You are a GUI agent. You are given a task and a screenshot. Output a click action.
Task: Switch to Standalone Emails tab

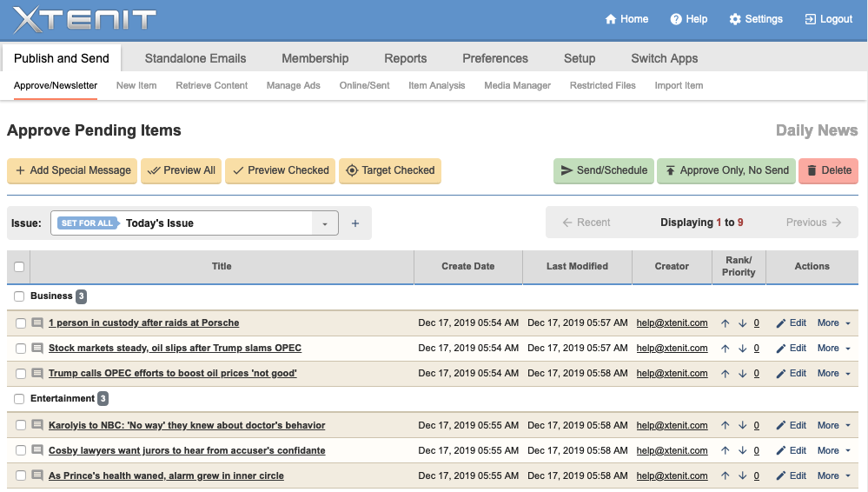coord(195,58)
